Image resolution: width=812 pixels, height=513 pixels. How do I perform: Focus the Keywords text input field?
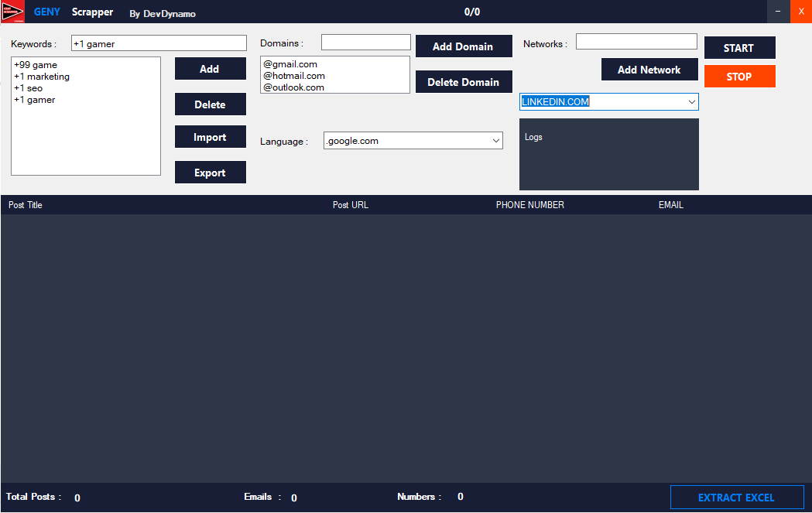tap(159, 43)
